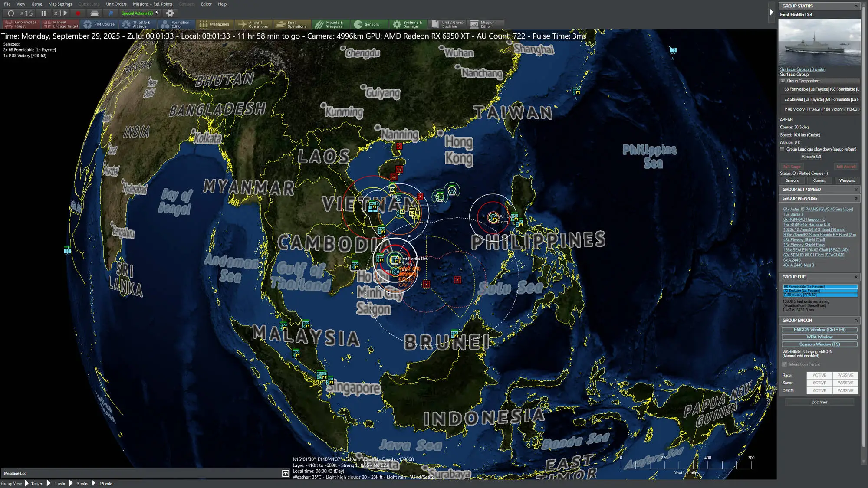Open the EMCON Window via its button
This screenshot has width=868, height=488.
819,329
